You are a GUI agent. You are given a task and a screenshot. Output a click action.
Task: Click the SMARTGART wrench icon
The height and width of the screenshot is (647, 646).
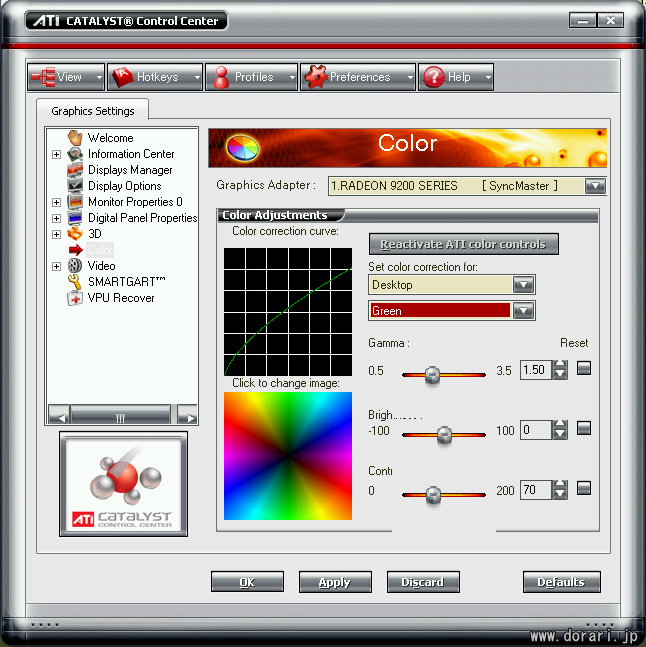[x=75, y=282]
